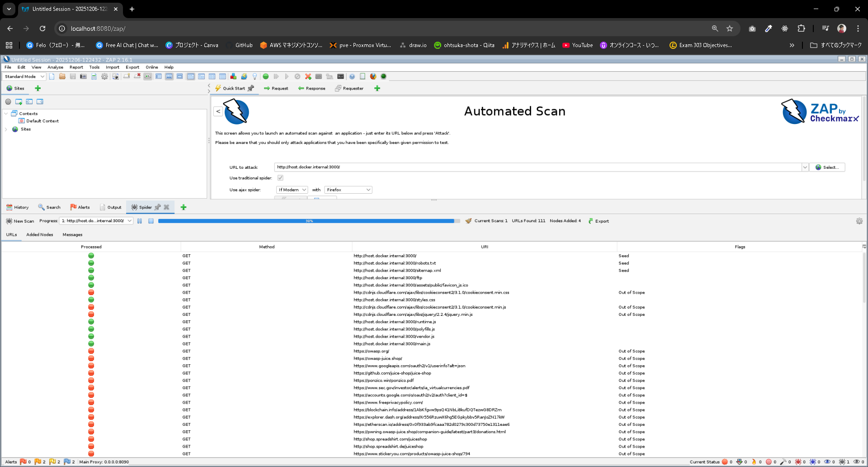This screenshot has height=467, width=868.
Task: Click the Select... button beside URL field
Action: (827, 167)
